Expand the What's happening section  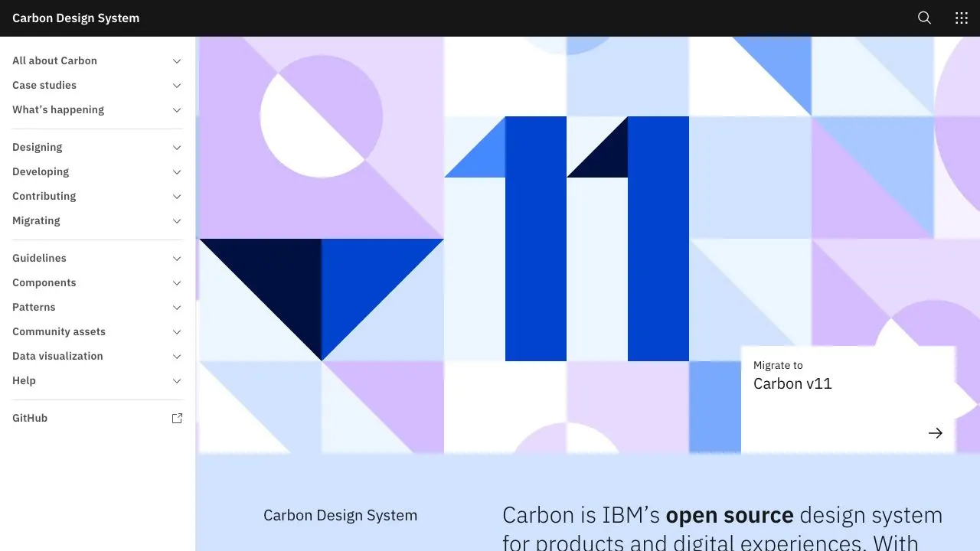[58, 109]
